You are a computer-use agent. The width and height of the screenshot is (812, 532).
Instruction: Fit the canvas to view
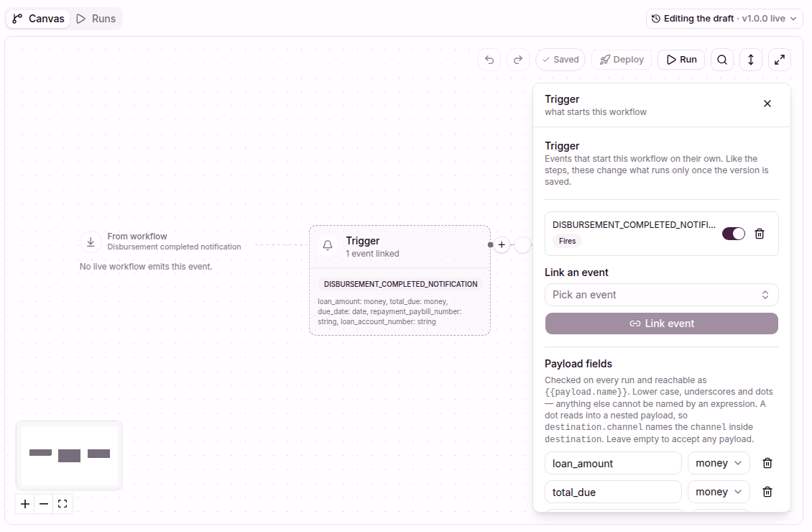coord(63,503)
